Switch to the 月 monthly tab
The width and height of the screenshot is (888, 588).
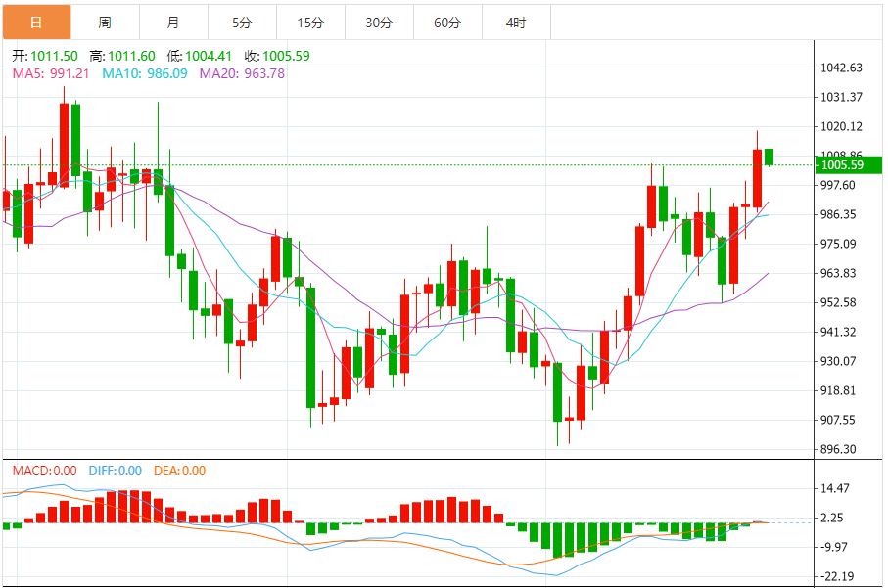point(173,23)
